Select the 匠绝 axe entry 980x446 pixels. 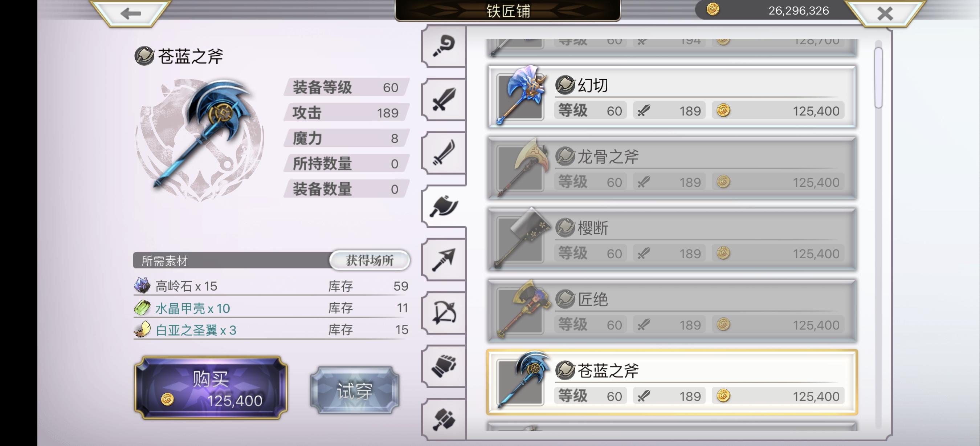click(x=672, y=311)
